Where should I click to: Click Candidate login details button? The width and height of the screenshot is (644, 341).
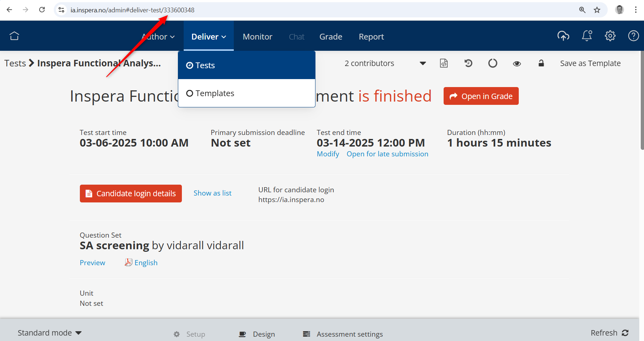coord(131,194)
